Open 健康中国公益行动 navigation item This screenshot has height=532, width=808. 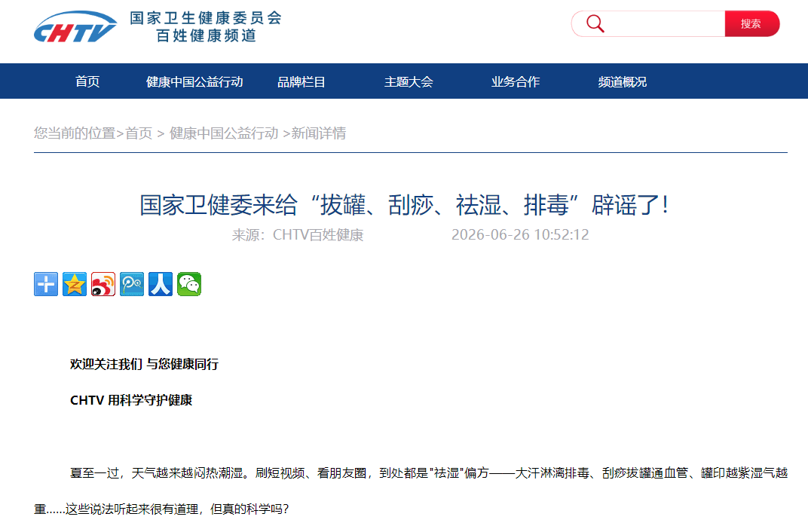pyautogui.click(x=194, y=81)
